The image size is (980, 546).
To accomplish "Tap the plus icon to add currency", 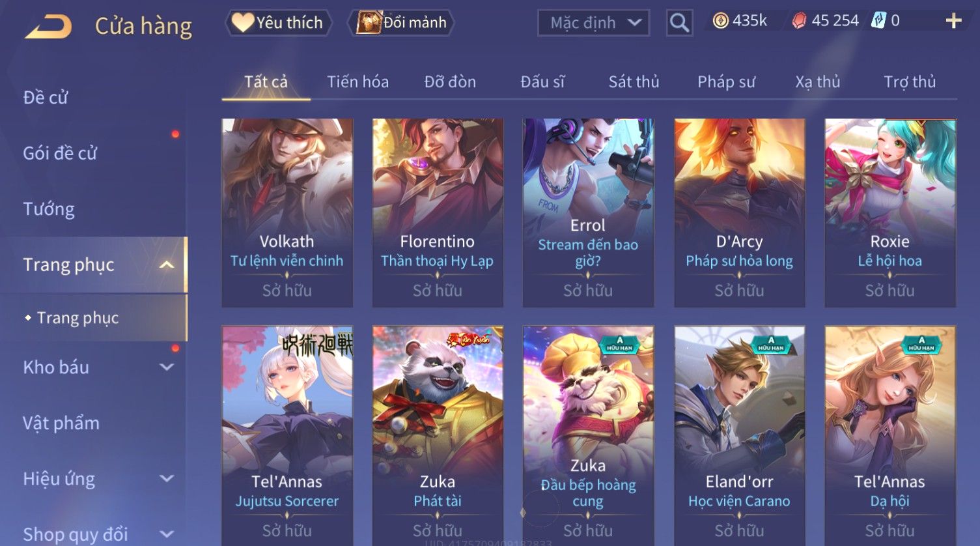I will point(953,22).
